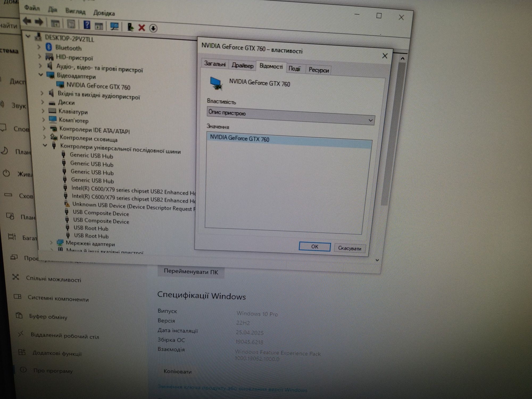Viewport: 532px width, 399px height.
Task: Collapse the DESKTOP-2PV2TLL root node
Action: (x=28, y=36)
